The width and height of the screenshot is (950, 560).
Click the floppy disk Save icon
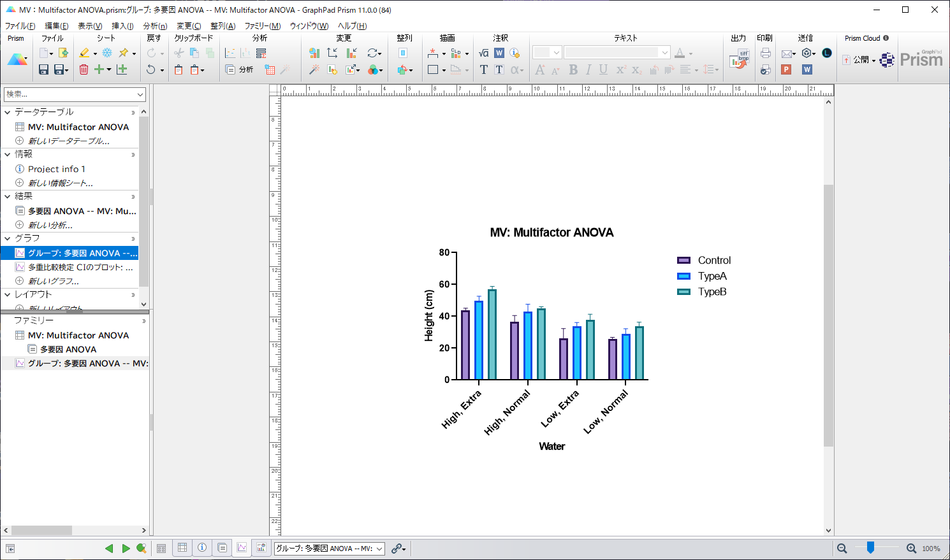point(43,69)
